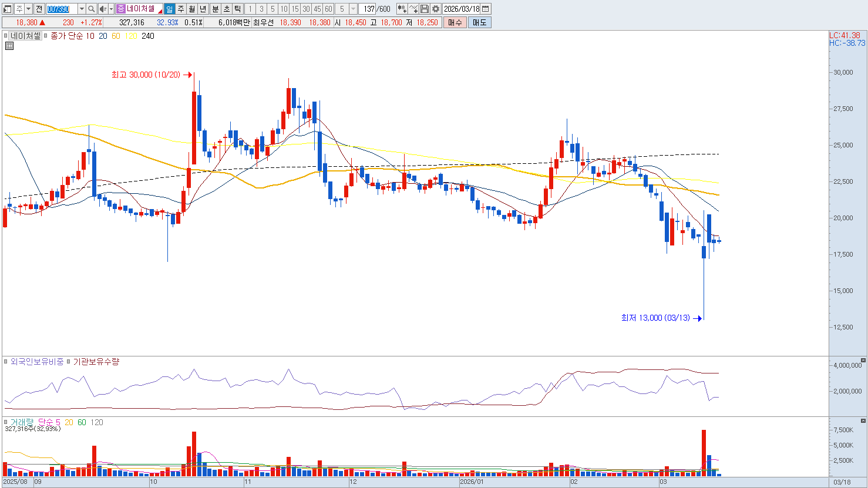
Task: Toggle the 주 weekly period button
Action: tap(180, 9)
